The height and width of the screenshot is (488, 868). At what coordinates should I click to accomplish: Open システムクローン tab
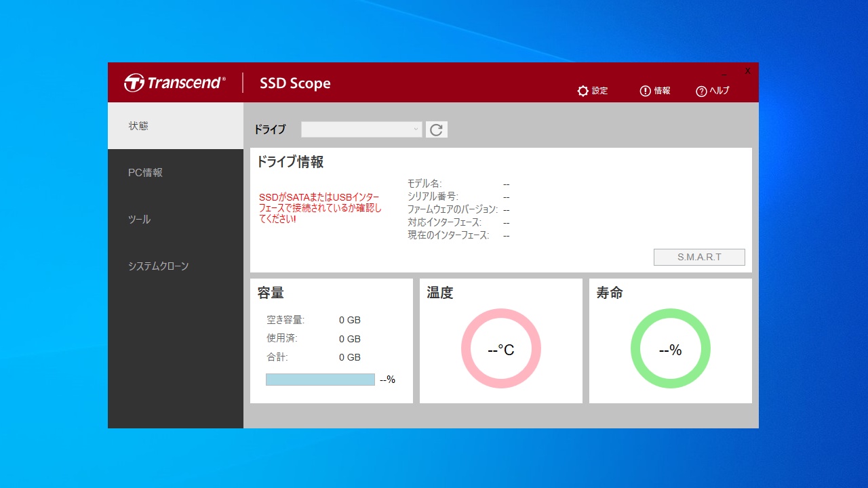coord(176,266)
